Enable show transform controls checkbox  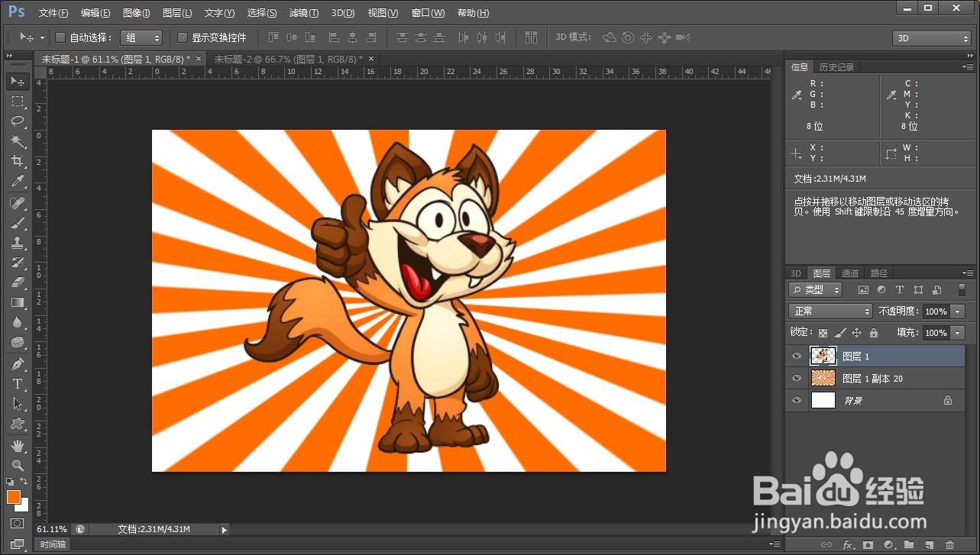pyautogui.click(x=183, y=37)
